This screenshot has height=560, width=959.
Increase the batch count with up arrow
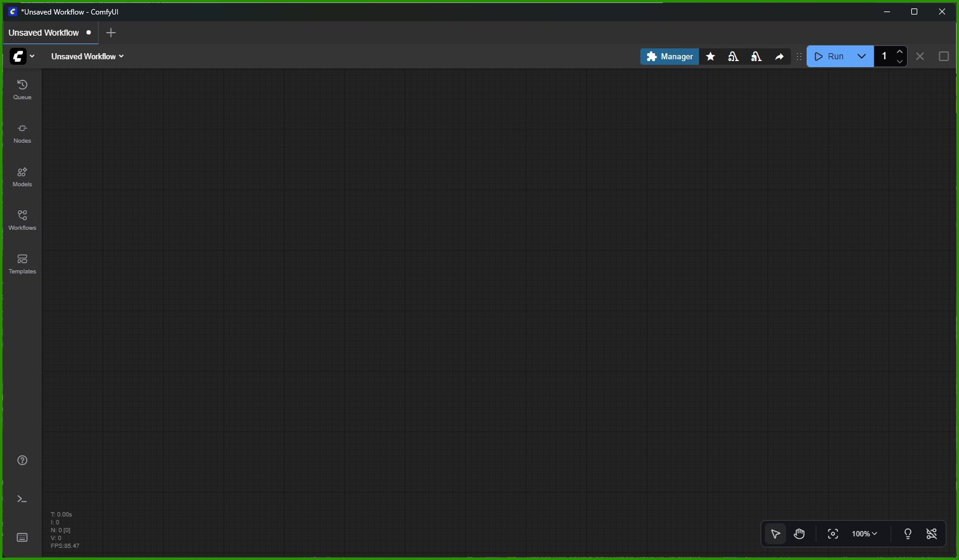pos(900,51)
